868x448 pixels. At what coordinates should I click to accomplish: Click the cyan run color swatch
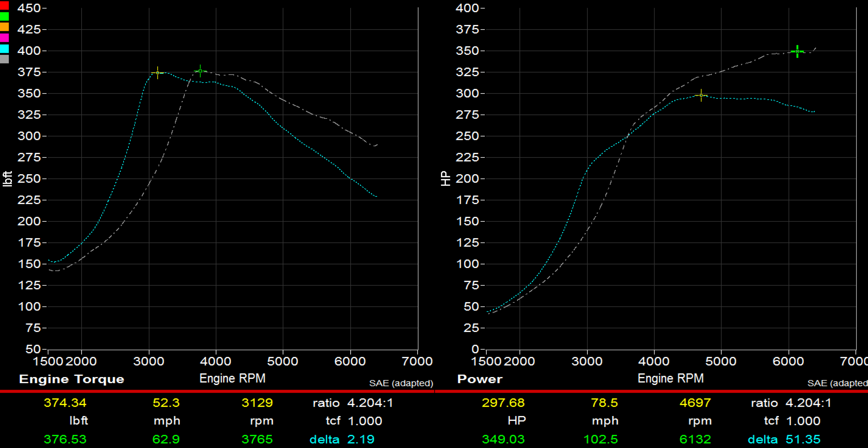tap(4, 48)
